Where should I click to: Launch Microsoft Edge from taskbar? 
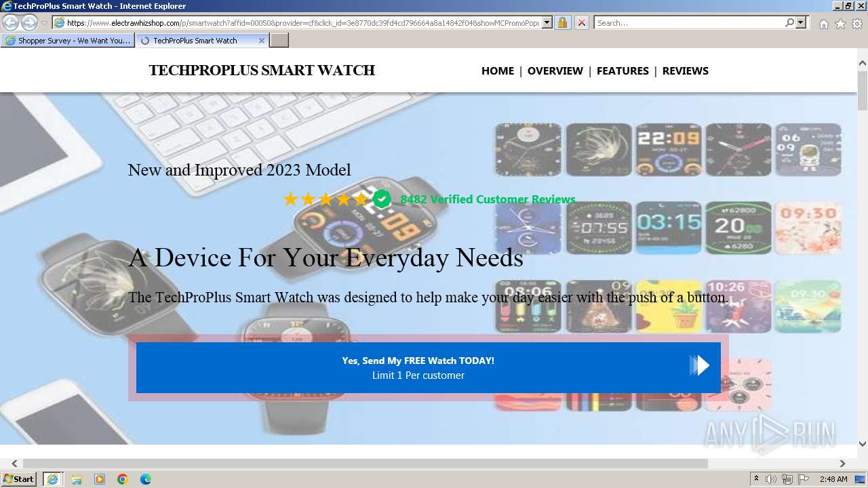point(146,479)
